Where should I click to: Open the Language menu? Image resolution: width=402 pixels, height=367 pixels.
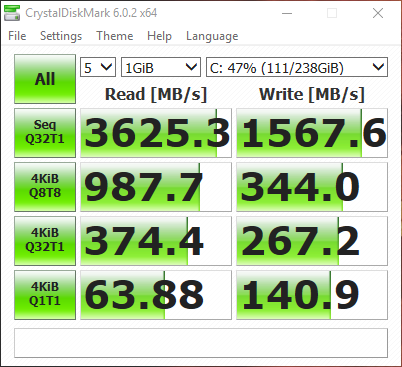click(x=212, y=36)
